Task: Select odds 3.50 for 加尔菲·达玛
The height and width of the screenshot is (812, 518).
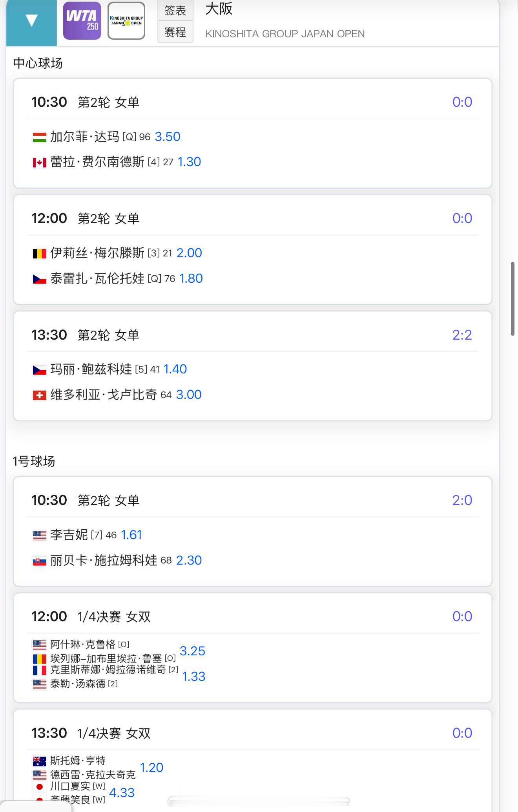Action: coord(168,137)
